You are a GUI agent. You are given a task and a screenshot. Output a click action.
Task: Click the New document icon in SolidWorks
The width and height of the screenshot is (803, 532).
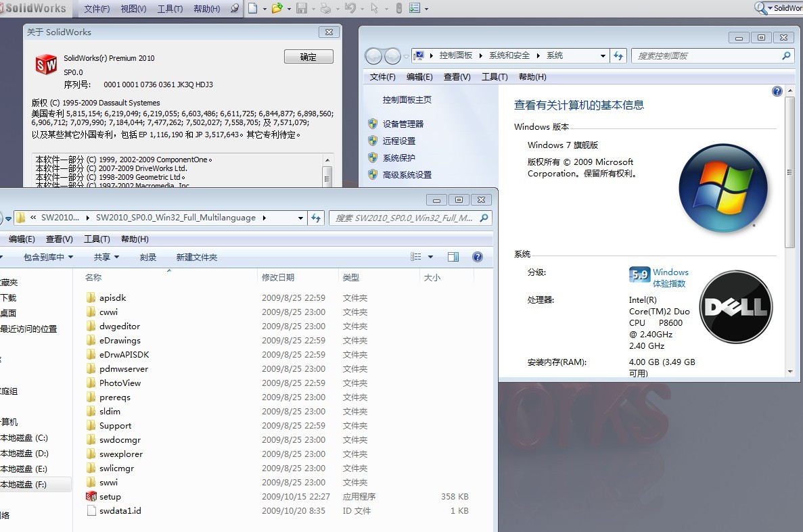pos(252,8)
